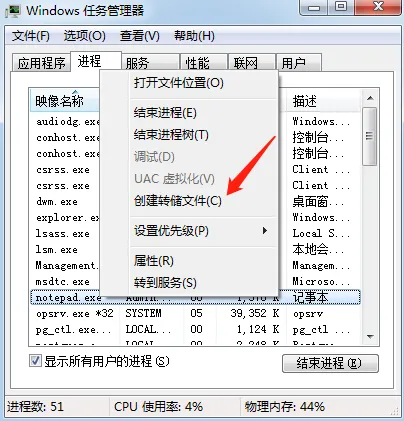Click the 物理内存: 44% status entry

click(285, 406)
